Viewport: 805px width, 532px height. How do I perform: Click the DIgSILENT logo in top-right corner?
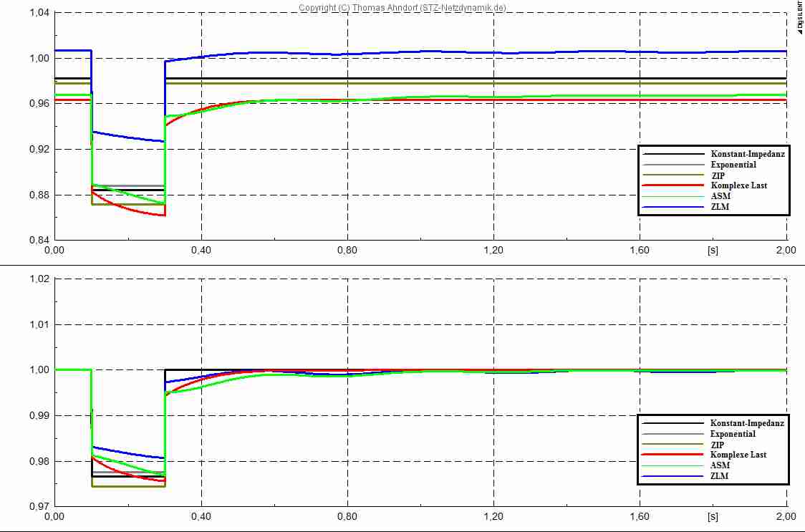pos(799,17)
